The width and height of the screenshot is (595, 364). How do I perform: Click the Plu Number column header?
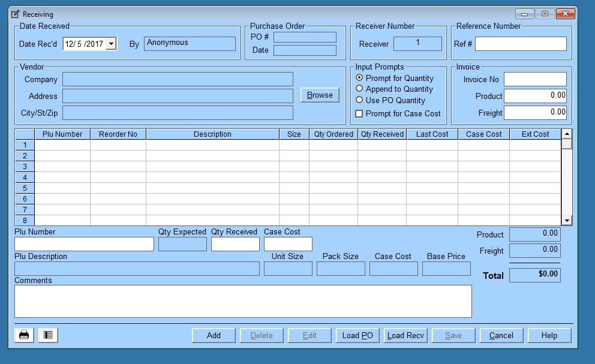[x=62, y=134]
